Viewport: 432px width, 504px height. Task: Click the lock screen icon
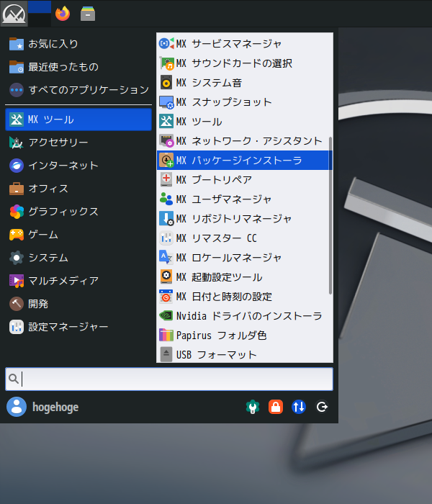pos(275,407)
